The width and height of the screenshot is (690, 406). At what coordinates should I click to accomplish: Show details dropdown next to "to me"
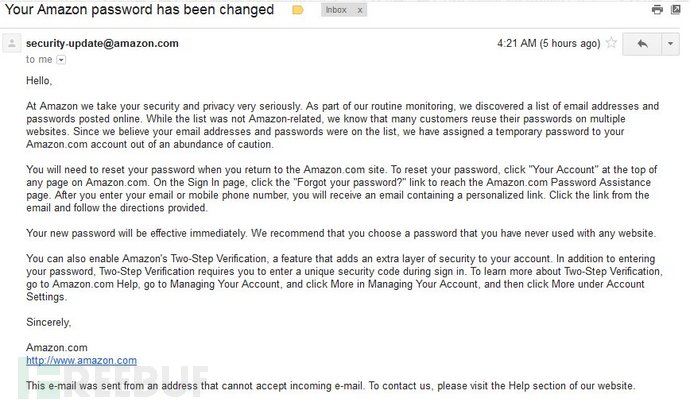click(x=61, y=60)
